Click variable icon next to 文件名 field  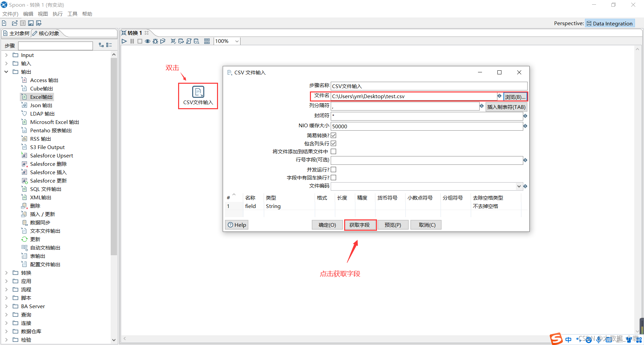tap(499, 96)
